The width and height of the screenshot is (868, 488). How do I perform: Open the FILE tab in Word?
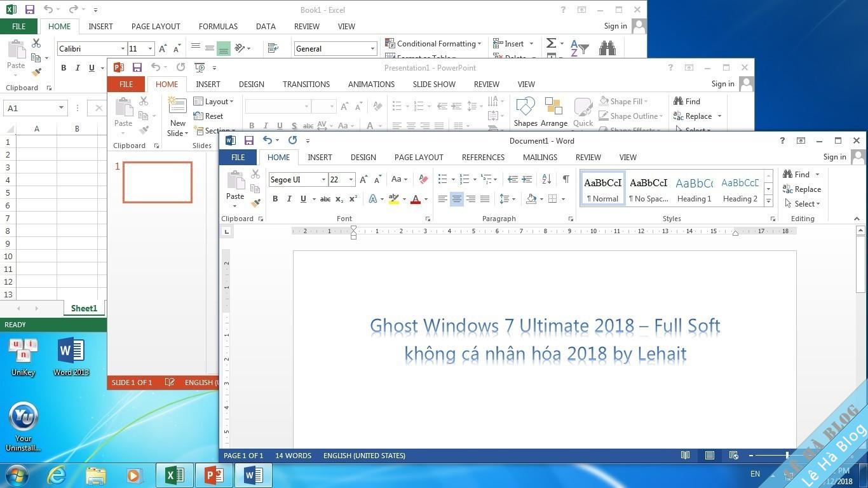tap(238, 158)
